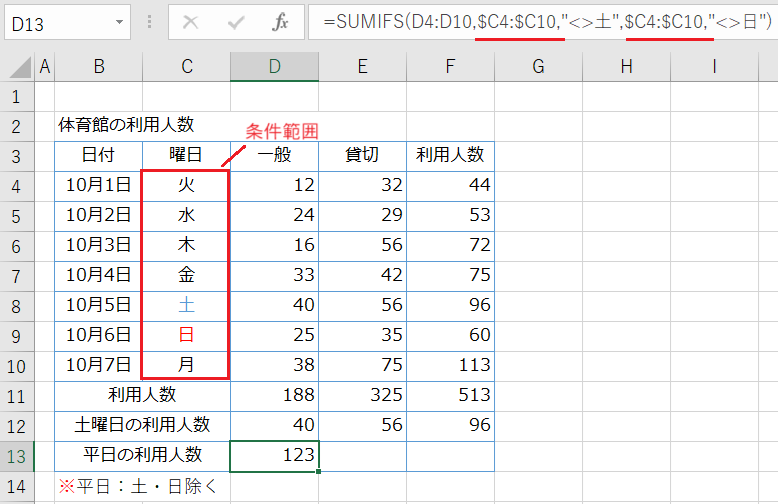Select column D header
This screenshot has height=504, width=778.
(x=274, y=66)
